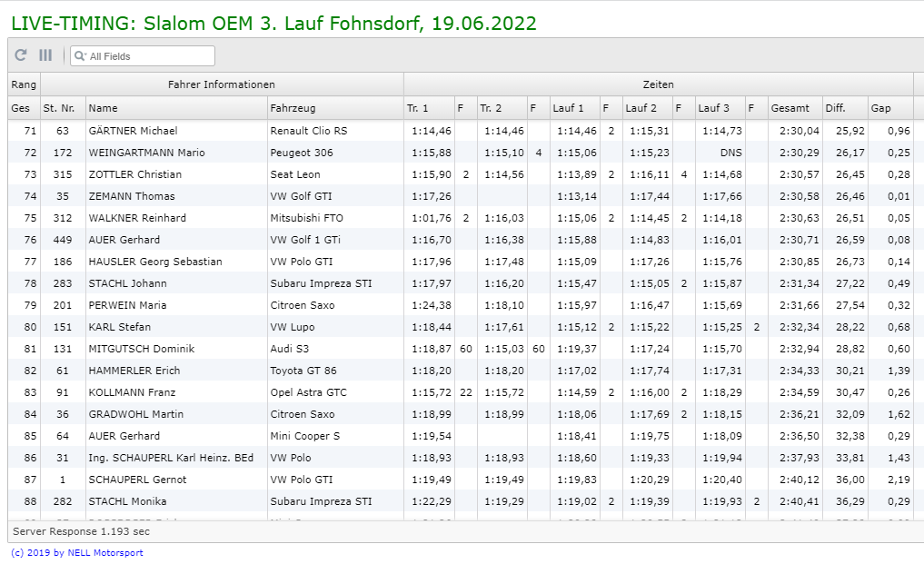Sort by the Gesamt column header
Viewport: 924px width, 564px height.
pos(794,108)
